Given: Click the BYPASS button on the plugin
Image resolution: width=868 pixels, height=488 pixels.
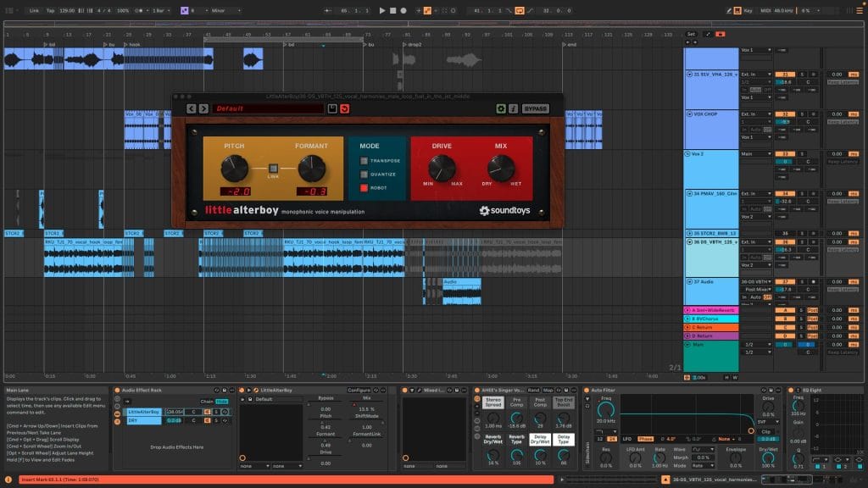Looking at the screenshot, I should pyautogui.click(x=535, y=108).
